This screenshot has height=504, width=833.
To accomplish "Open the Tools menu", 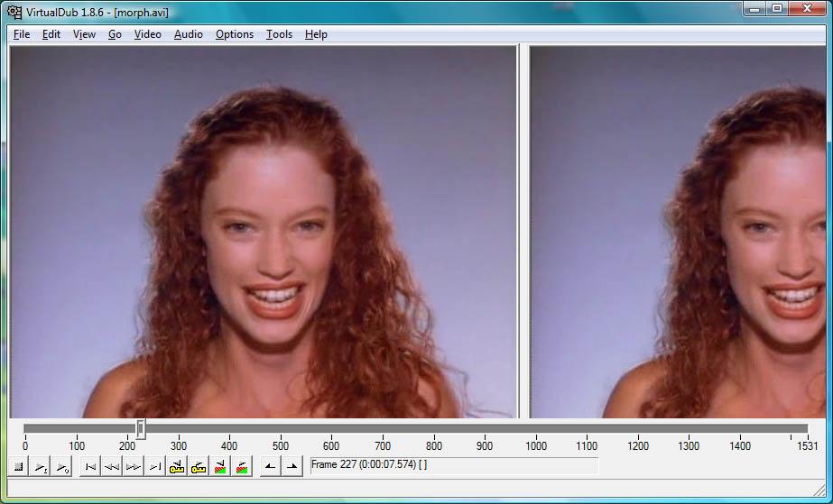I will pos(279,34).
